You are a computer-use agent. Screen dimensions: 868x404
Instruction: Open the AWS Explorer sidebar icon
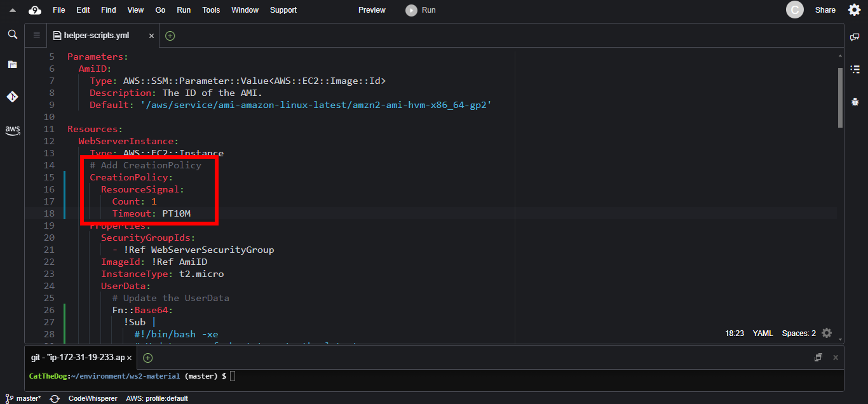tap(12, 130)
